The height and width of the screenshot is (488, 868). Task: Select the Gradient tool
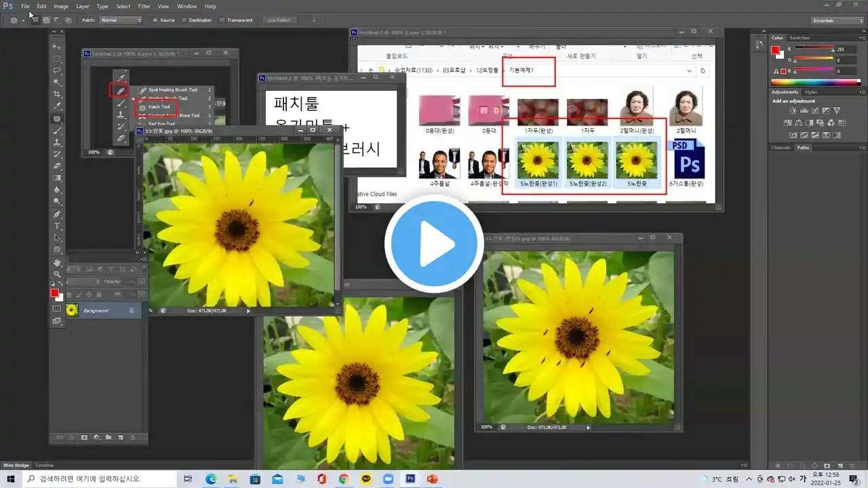58,178
